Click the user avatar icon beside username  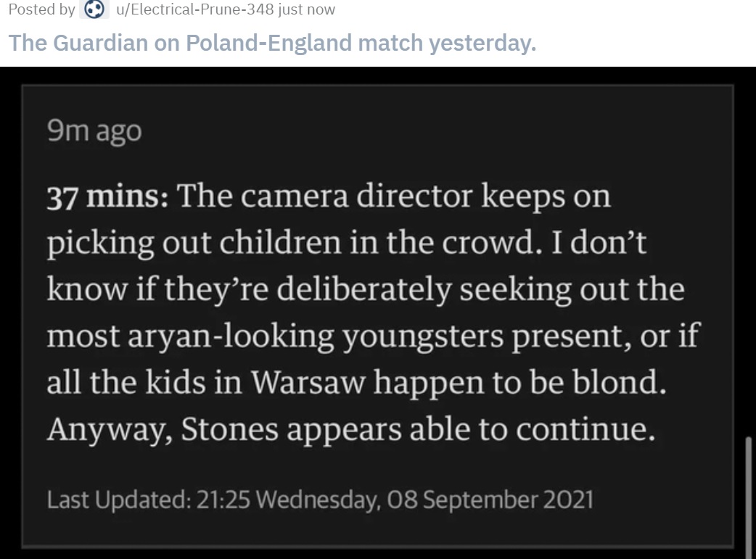(x=93, y=9)
